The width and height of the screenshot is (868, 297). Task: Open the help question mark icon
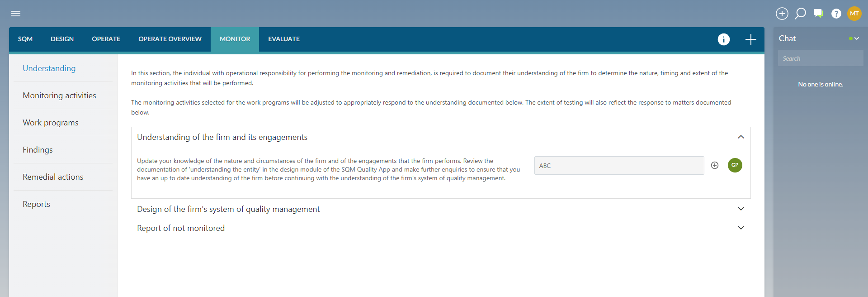coord(836,14)
